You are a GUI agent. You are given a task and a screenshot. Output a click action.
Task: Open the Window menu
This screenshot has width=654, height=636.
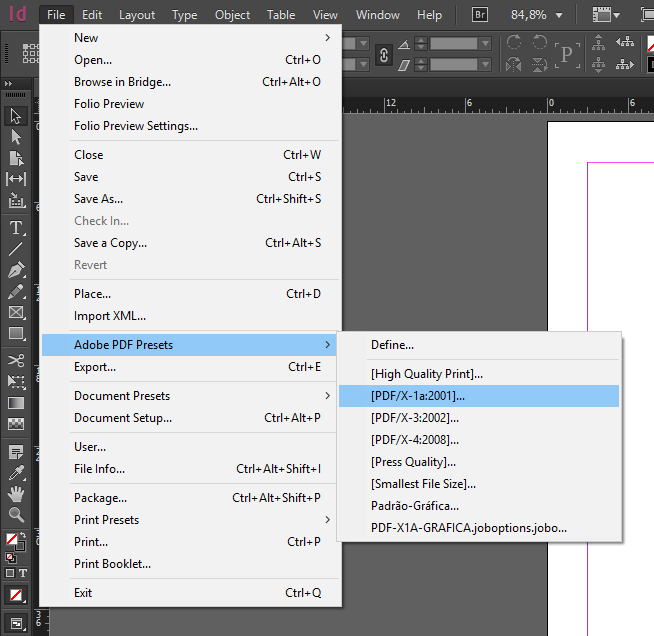[x=377, y=15]
